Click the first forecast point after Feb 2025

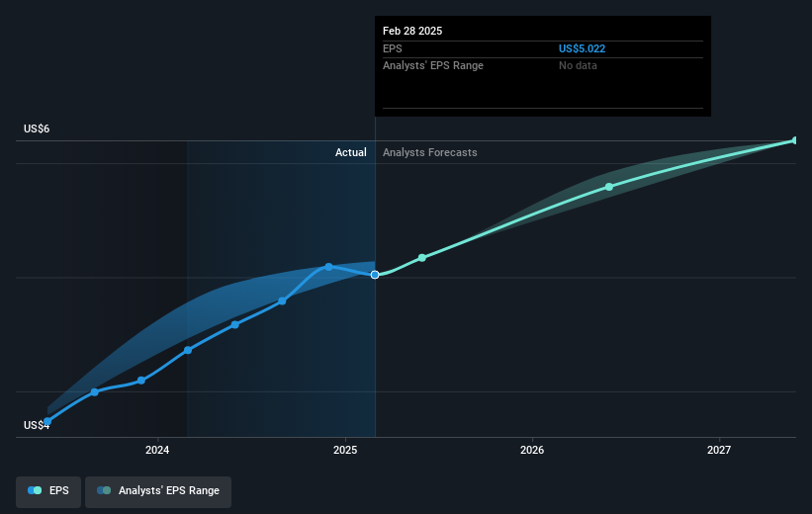422,258
